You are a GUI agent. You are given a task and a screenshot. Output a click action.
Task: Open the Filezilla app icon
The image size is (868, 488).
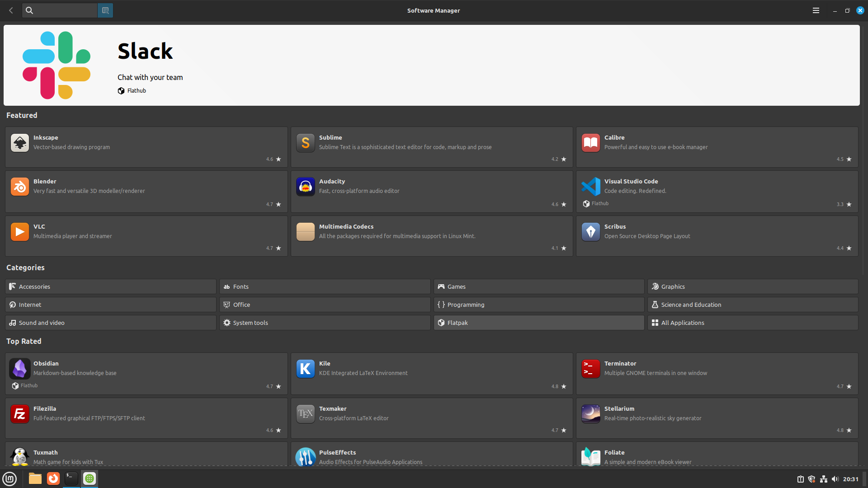click(x=20, y=414)
